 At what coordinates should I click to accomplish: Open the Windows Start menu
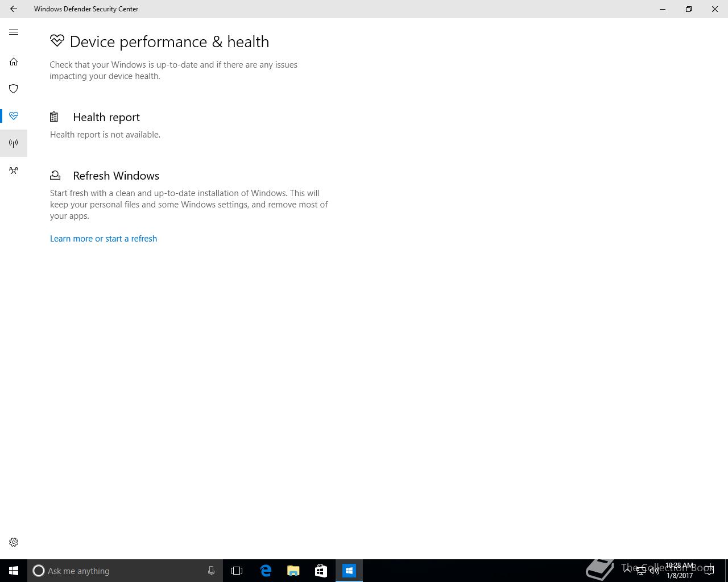[x=14, y=571]
